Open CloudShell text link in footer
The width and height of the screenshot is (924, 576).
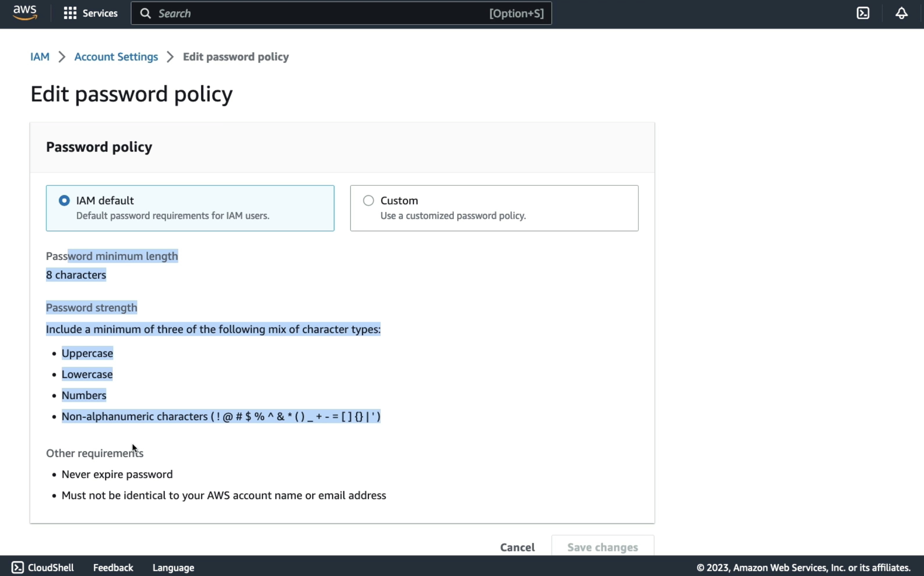tap(51, 567)
